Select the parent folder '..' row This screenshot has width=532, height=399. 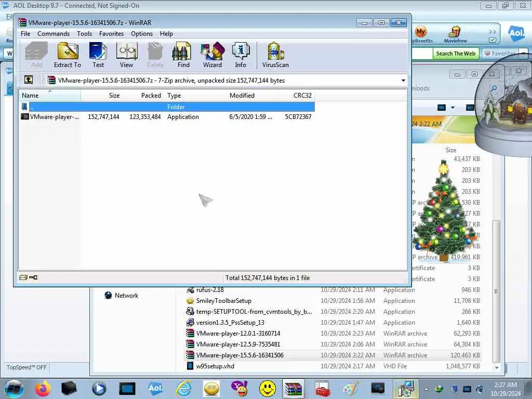coord(167,107)
